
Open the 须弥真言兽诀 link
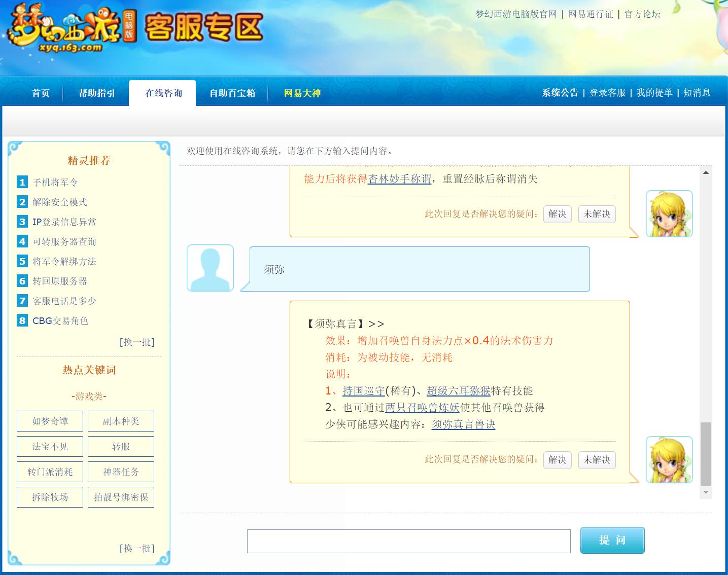click(x=463, y=425)
